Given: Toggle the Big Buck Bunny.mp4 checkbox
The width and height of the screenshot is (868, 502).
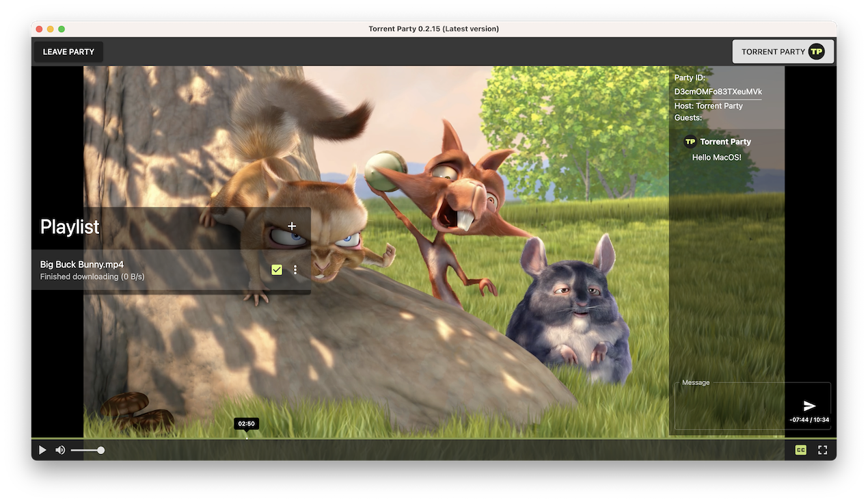Looking at the screenshot, I should (277, 270).
